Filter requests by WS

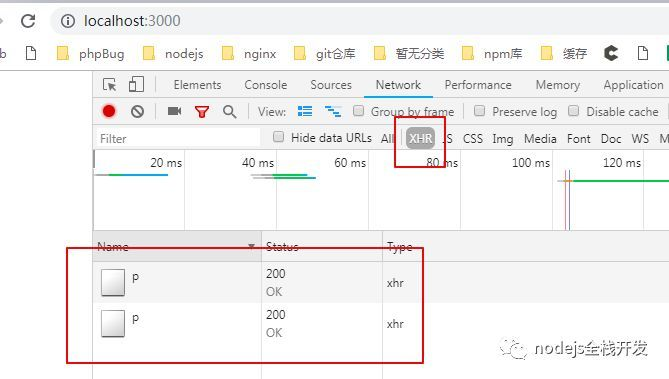[x=640, y=138]
